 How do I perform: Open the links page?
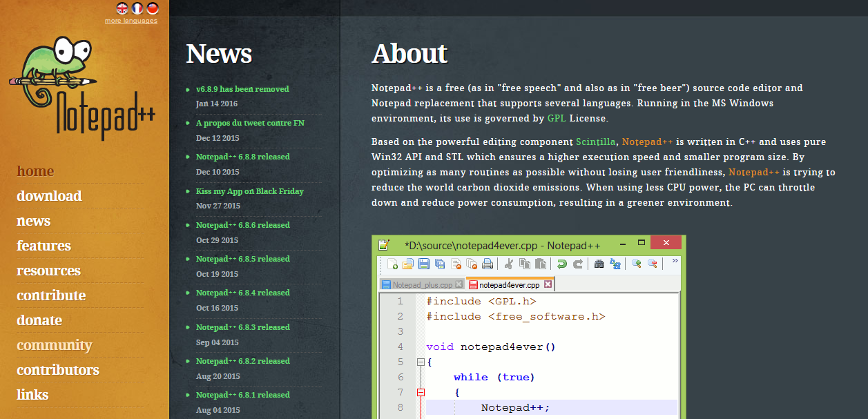[32, 395]
